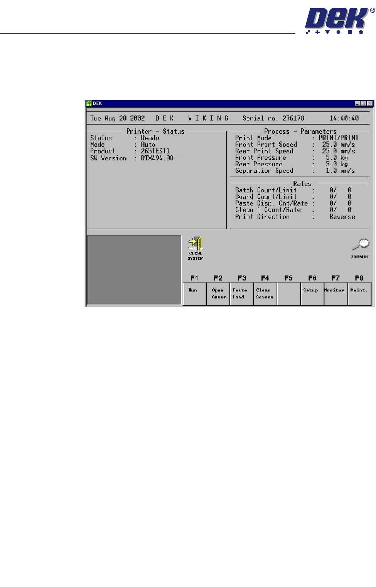
Task: Click the Front Print Speed row
Action: click(x=295, y=145)
